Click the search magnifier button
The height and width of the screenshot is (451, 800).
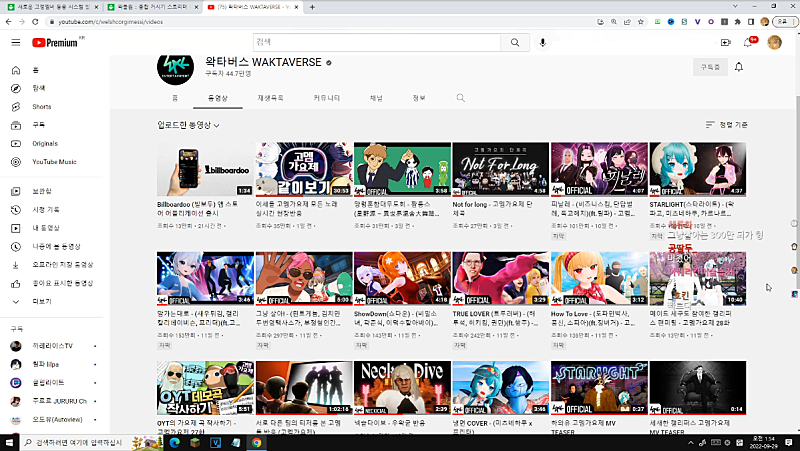[x=515, y=43]
